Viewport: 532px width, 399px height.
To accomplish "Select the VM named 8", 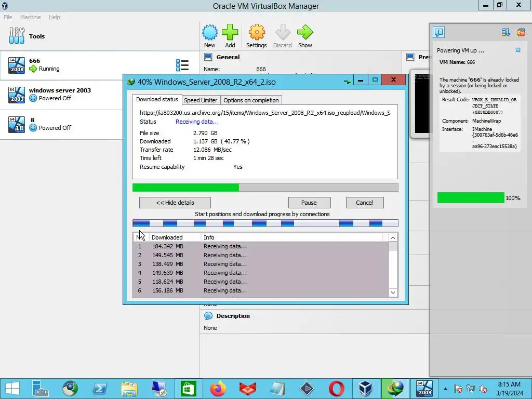I will pyautogui.click(x=61, y=124).
